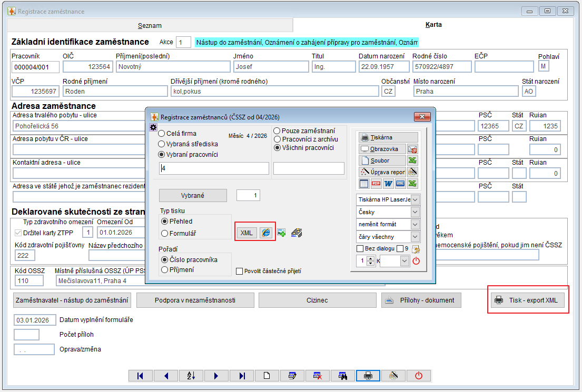Switch to the Karta tab
The width and height of the screenshot is (582, 392).
433,25
